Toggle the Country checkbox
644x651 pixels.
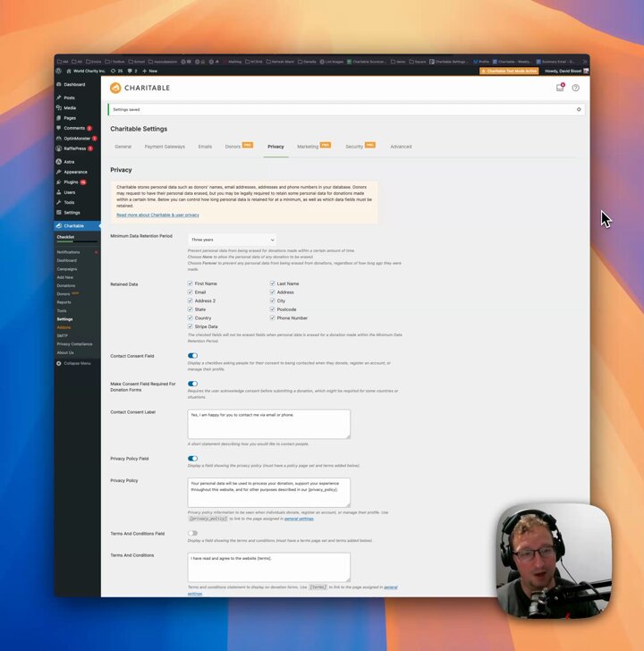coord(191,317)
